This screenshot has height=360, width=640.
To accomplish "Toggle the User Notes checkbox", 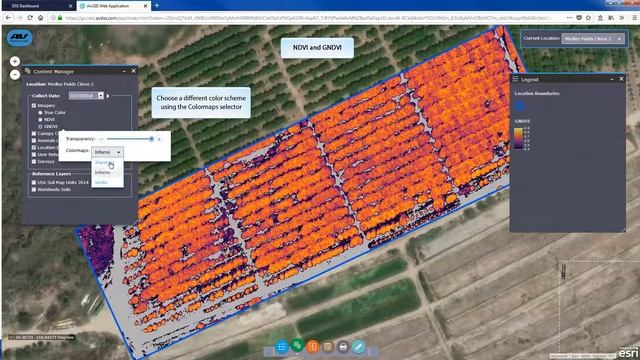I will 34,154.
